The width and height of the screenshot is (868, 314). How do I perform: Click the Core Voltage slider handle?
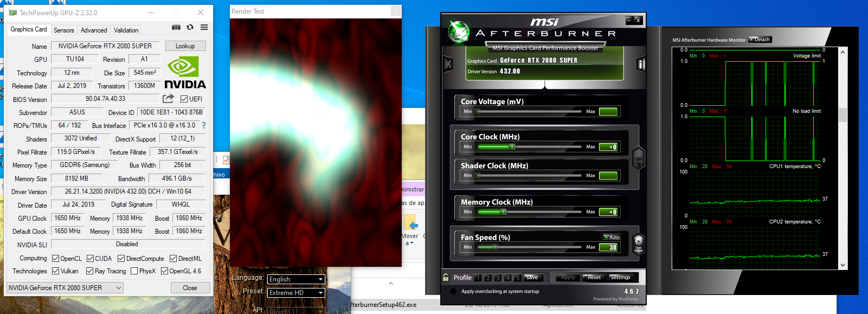click(479, 111)
